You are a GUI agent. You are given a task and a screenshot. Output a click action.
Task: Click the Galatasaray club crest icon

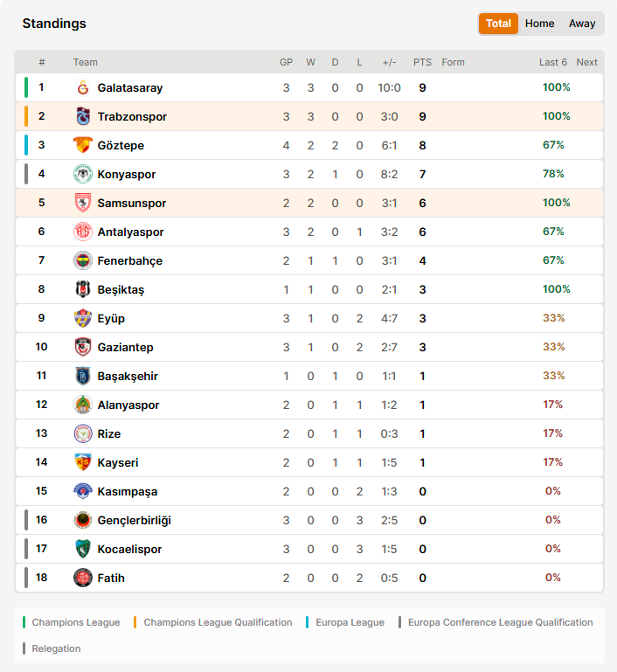83,87
